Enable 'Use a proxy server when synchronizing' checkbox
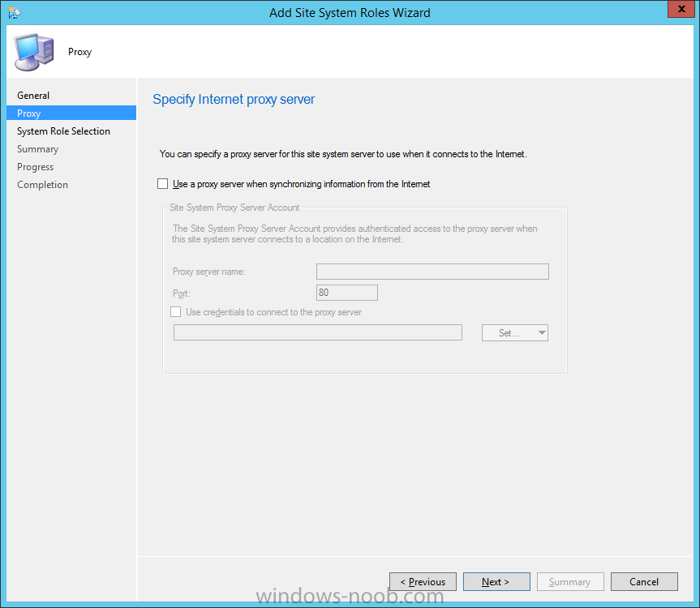 point(162,184)
